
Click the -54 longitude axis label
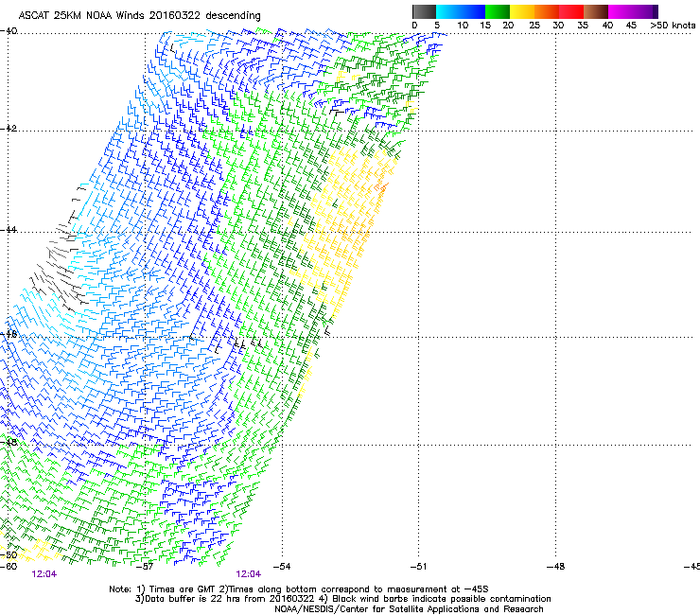coord(281,567)
